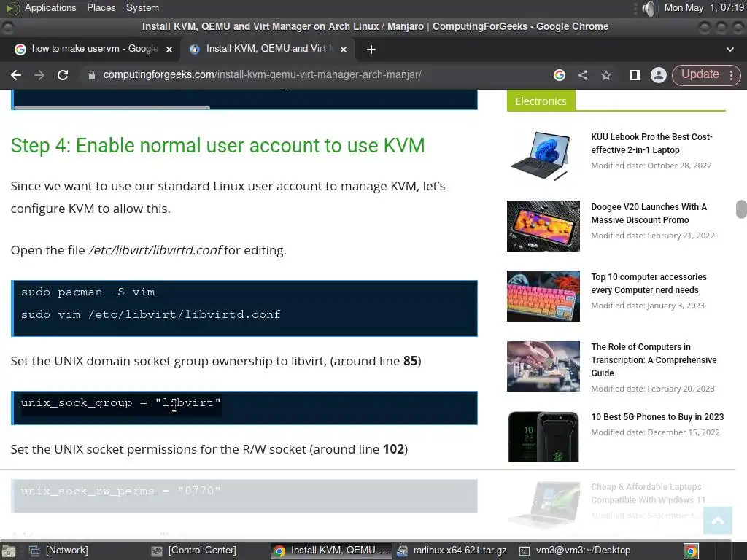Viewport: 747px width, 560px height.
Task: Switch to Install KVM, QEMU Chrome taskbar item
Action: point(332,551)
